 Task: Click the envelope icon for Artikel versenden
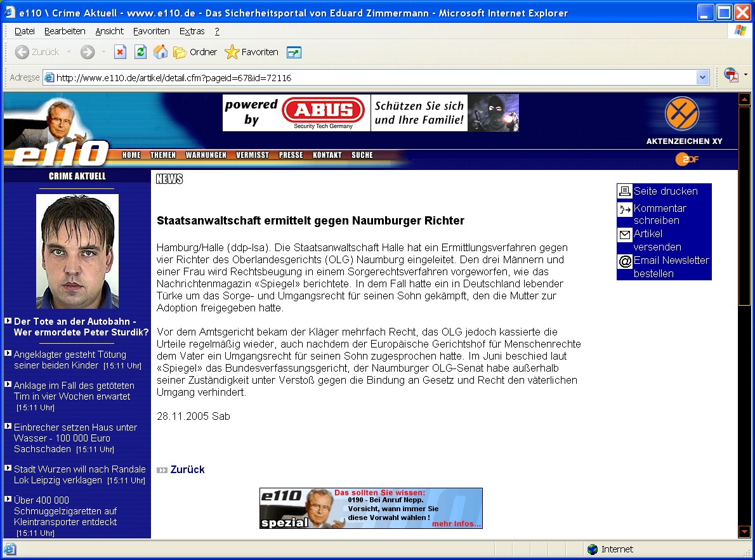[625, 235]
